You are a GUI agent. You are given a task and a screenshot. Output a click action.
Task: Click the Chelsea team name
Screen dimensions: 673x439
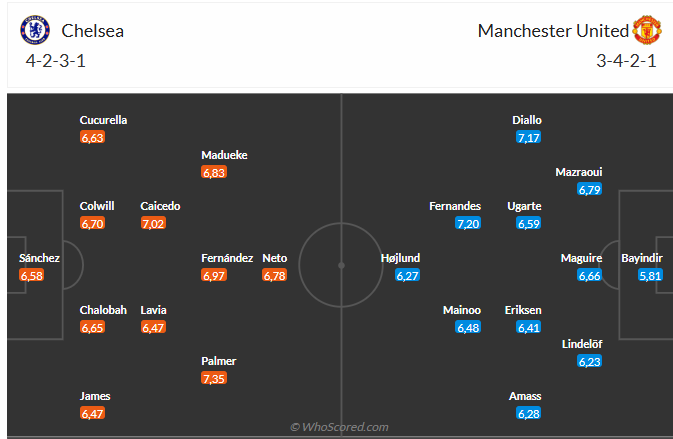pyautogui.click(x=93, y=31)
